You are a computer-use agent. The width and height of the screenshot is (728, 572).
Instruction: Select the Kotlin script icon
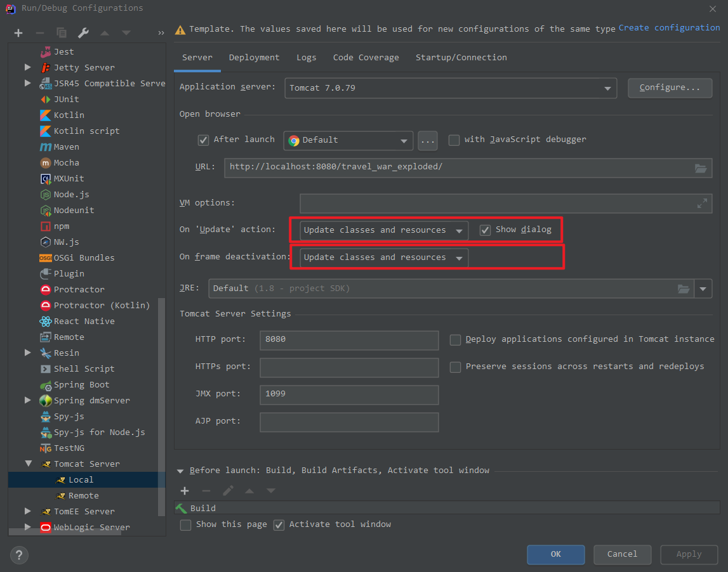click(46, 131)
